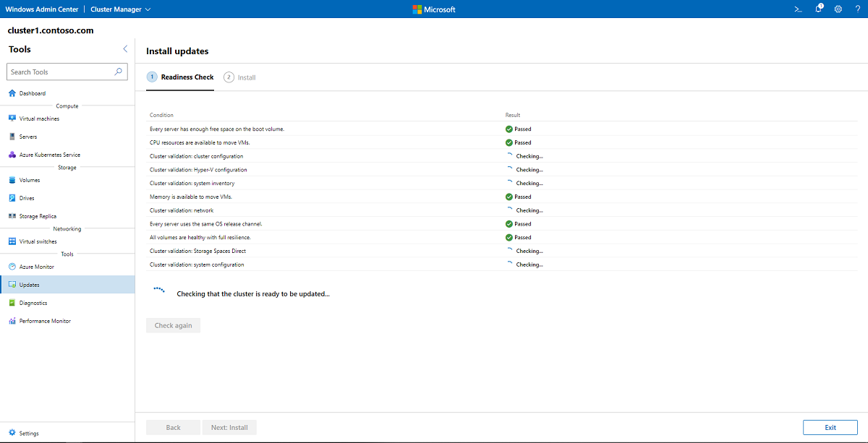Select the Windows Admin Center menu item
This screenshot has width=868, height=443.
pyautogui.click(x=42, y=9)
